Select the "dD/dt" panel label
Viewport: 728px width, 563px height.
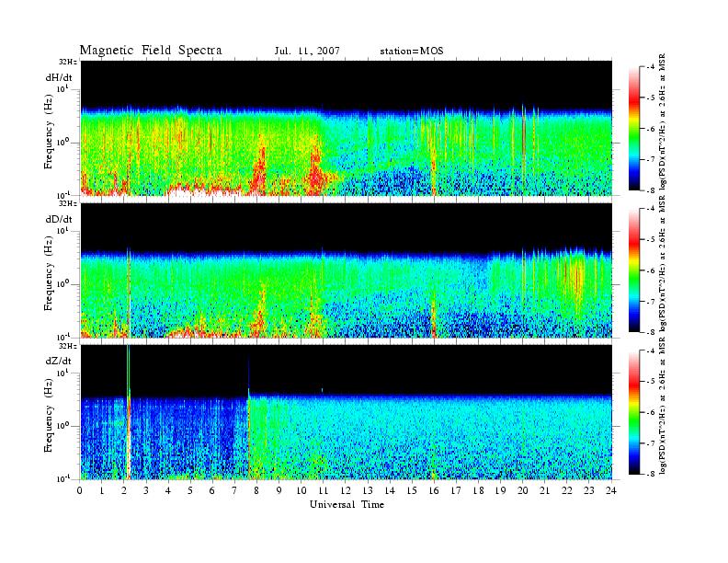click(x=59, y=219)
